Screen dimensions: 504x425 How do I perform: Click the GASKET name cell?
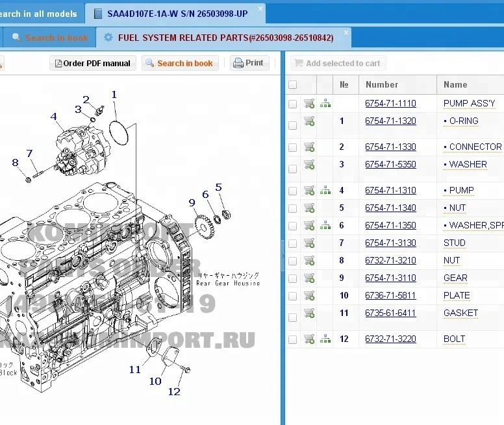click(460, 313)
